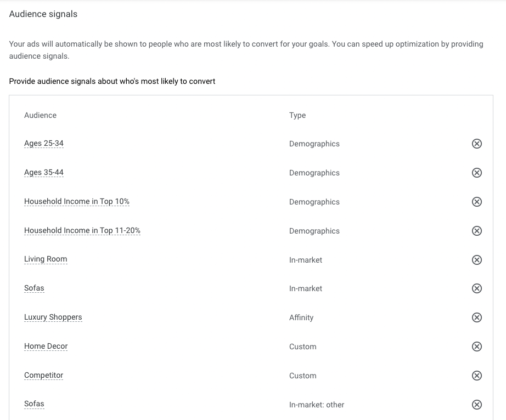Open the Ages 25-34 audience link
This screenshot has width=506, height=420.
pos(44,144)
